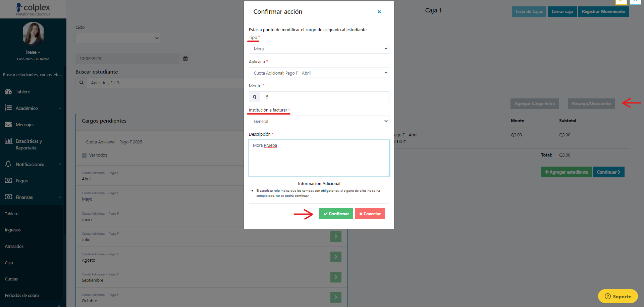Click the sidebar search box Buscar estudiantes
The width and height of the screenshot is (644, 307).
tap(33, 75)
